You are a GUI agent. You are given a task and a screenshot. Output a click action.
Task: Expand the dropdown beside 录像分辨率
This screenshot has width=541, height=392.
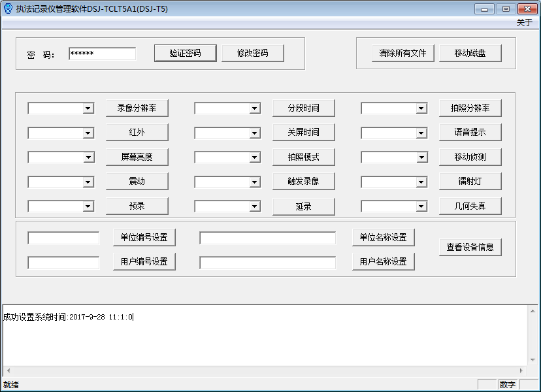[88, 108]
